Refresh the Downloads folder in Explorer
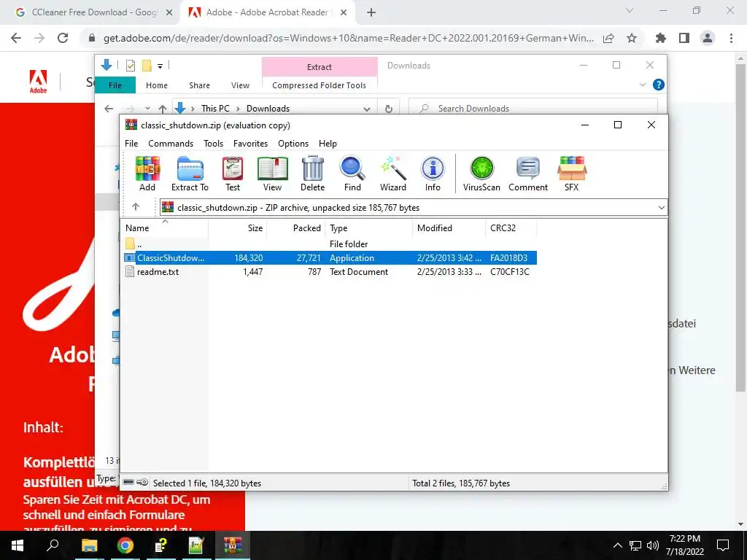This screenshot has height=560, width=747. (x=389, y=109)
